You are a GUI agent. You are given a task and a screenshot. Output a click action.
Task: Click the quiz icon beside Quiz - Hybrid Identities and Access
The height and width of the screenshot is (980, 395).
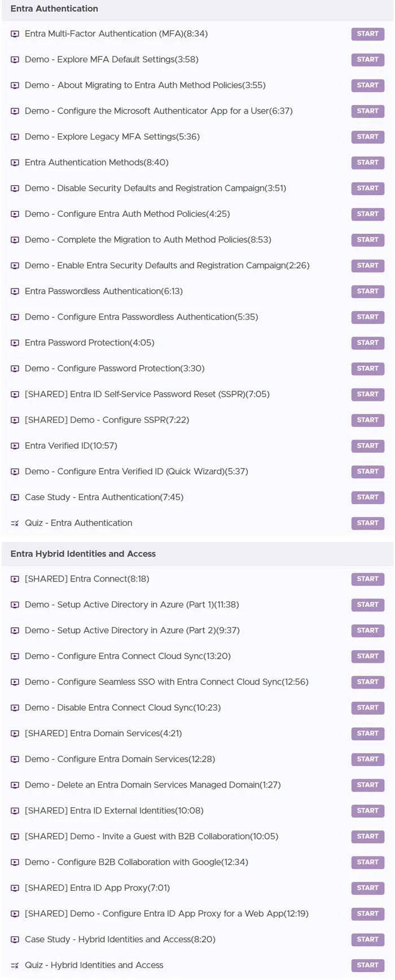(x=15, y=965)
